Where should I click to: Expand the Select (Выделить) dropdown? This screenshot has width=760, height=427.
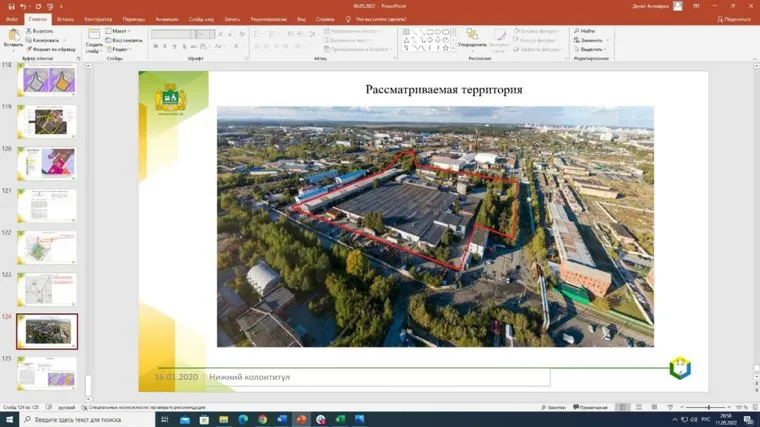(592, 49)
